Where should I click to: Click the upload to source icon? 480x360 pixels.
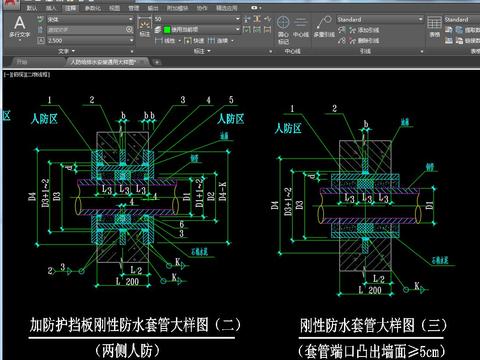[x=449, y=41]
